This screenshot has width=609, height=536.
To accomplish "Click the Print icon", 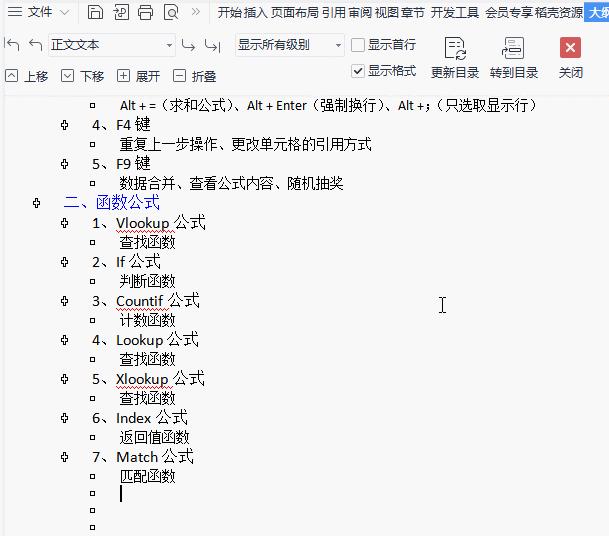I will pyautogui.click(x=145, y=12).
